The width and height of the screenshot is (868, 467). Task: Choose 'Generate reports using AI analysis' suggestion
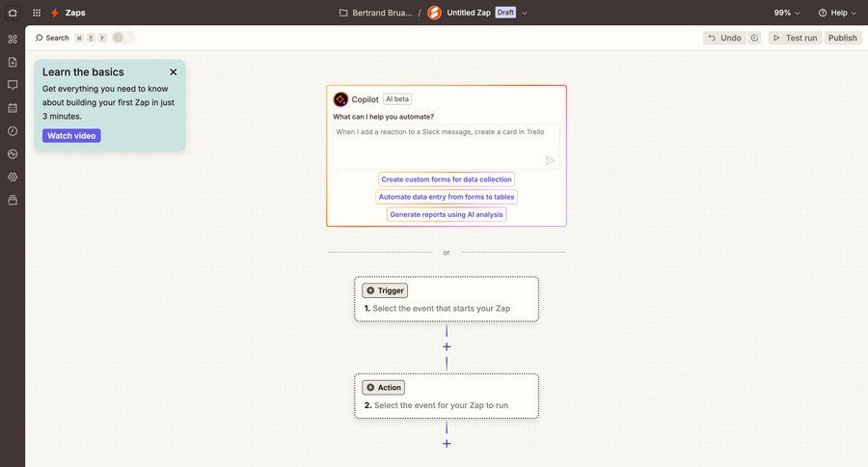click(447, 214)
